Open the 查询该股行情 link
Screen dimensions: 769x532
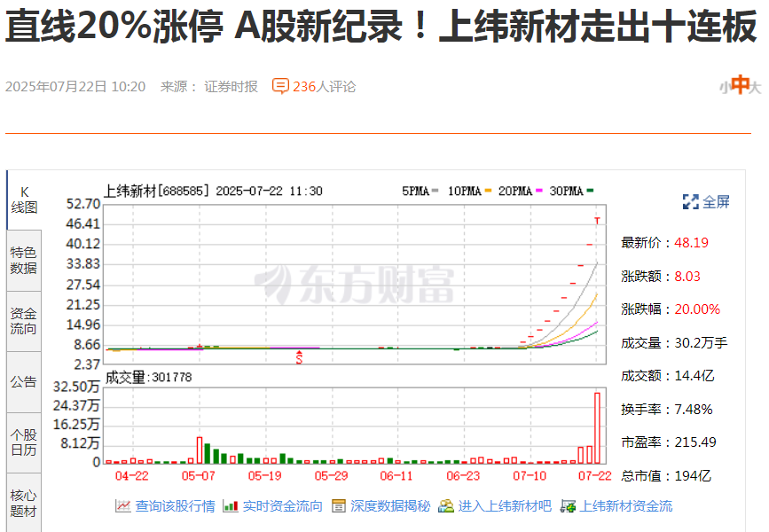175,506
